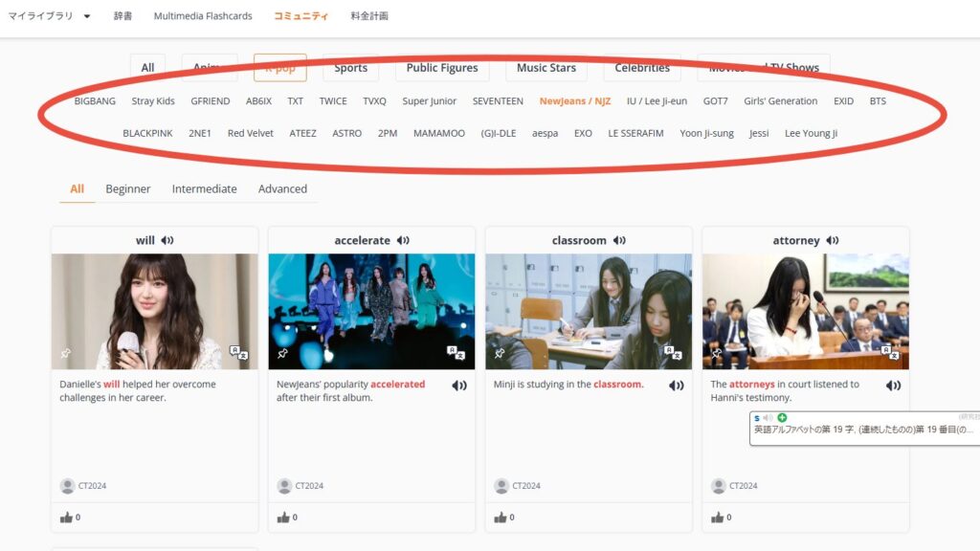
Task: Choose the BLACKPINK group filter
Action: (147, 133)
